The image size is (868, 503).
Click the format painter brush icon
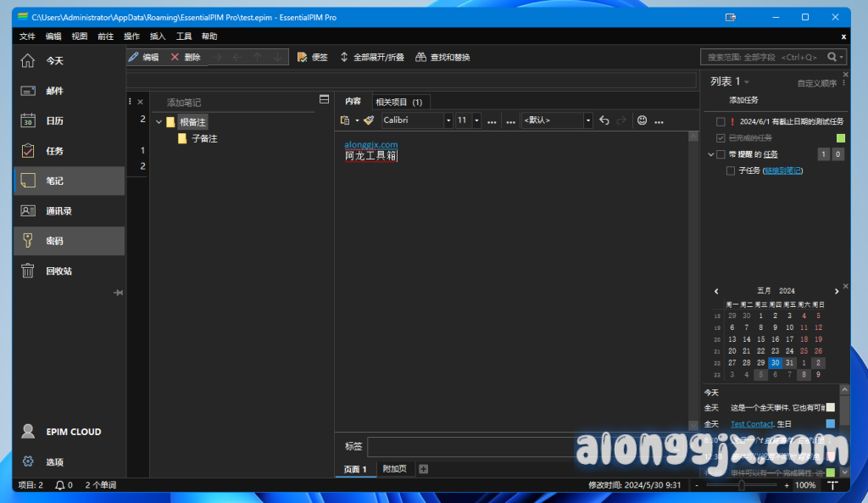[369, 120]
